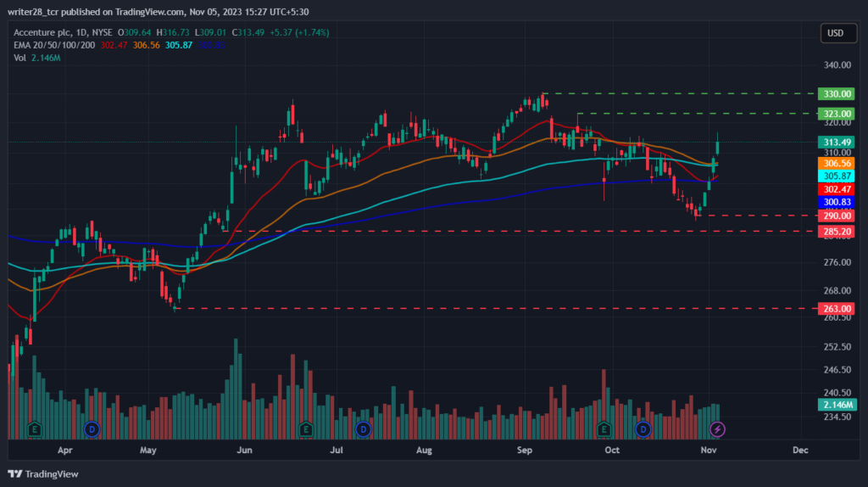This screenshot has width=868, height=487.
Task: Select the red 302.47 EMA price label
Action: pos(837,189)
